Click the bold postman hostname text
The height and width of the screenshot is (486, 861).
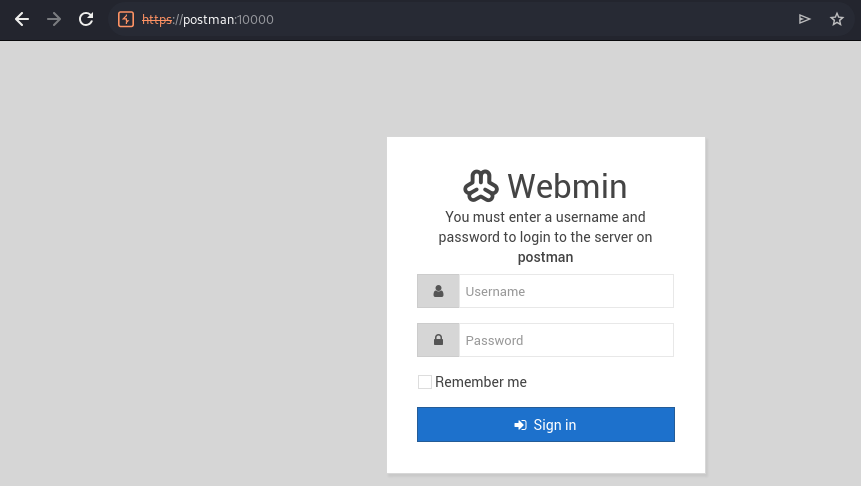(x=545, y=257)
